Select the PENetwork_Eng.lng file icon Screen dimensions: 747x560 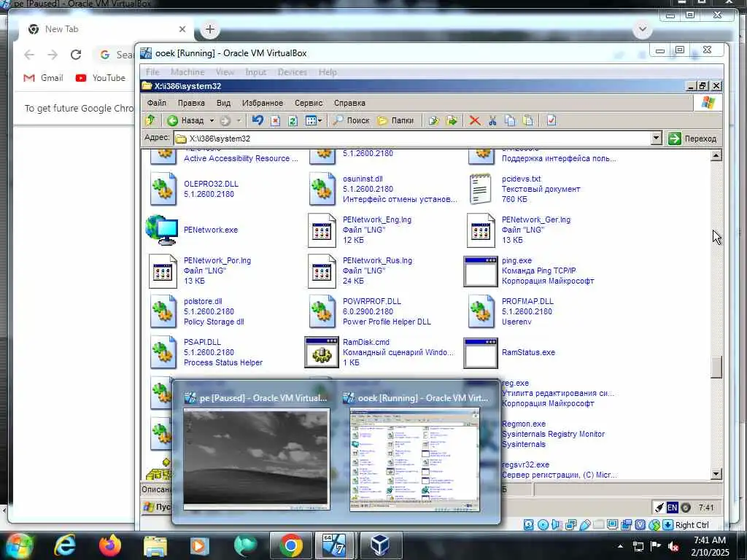click(x=322, y=230)
